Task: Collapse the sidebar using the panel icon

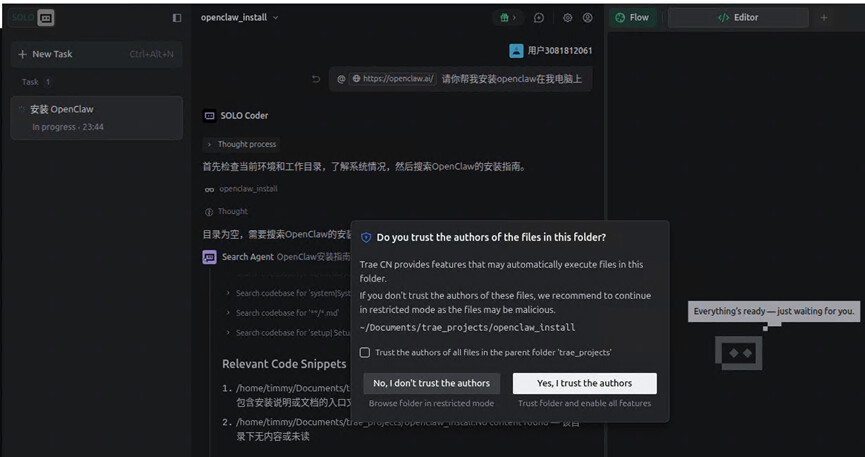Action: pos(177,18)
